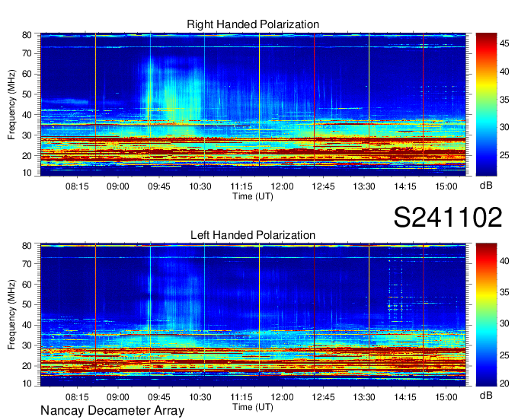
Task: Click the Left Handed plot's color scale bar
Action: 486,315
